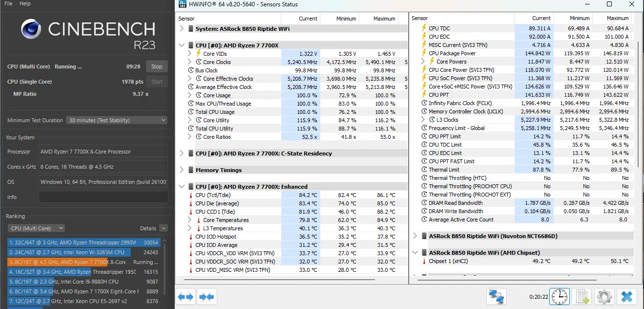The height and width of the screenshot is (309, 644).
Task: Click the lightning icon beside CPU EDC
Action: tap(424, 37)
